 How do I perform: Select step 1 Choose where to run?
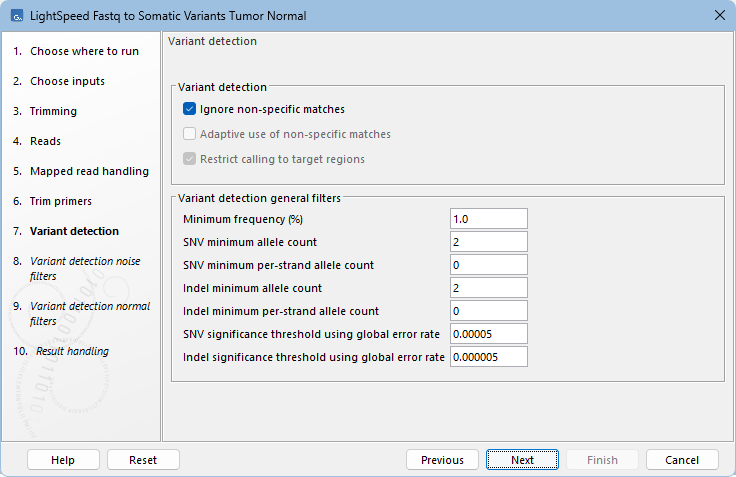point(76,51)
